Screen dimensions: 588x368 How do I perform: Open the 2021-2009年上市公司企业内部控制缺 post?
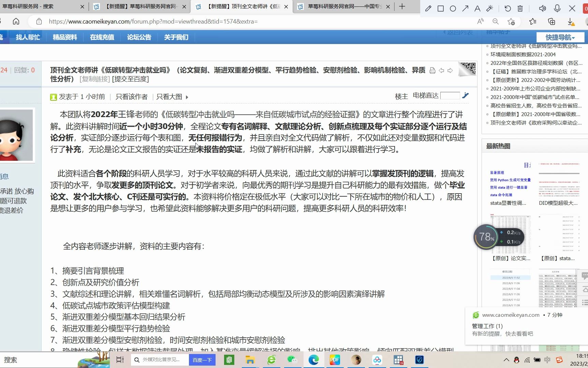click(535, 88)
